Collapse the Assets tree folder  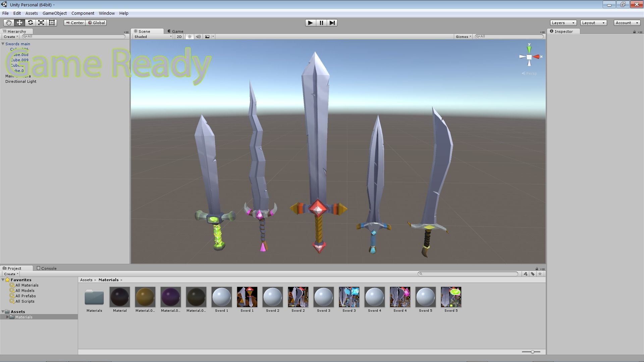tap(3, 312)
